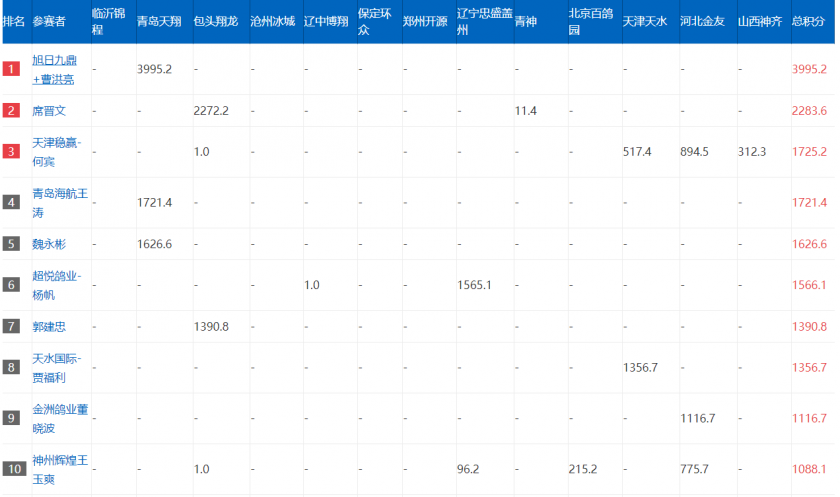This screenshot has width=840, height=497.
Task: Select total score 1725.2
Action: (809, 152)
